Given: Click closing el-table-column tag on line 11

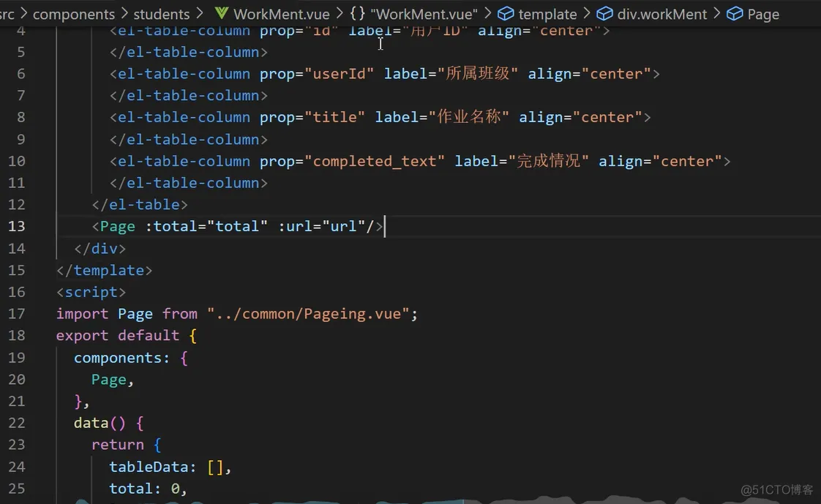Looking at the screenshot, I should [x=189, y=183].
